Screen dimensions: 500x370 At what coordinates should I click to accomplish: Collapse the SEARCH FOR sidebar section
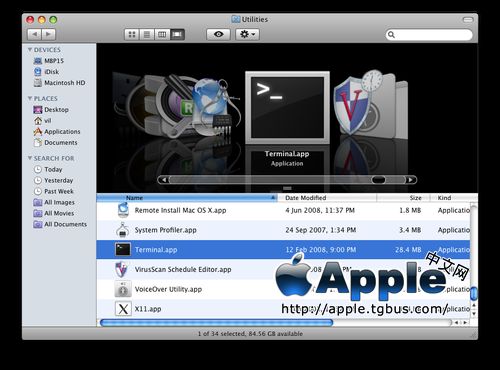pos(30,158)
